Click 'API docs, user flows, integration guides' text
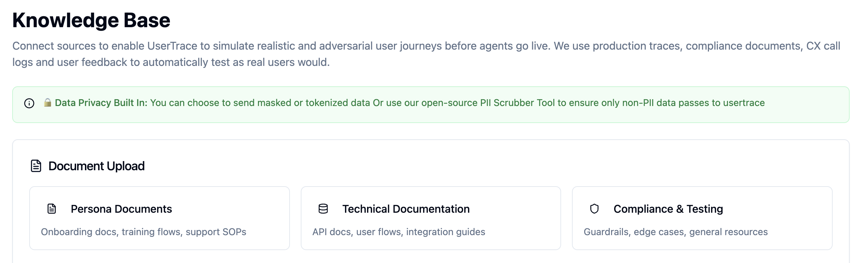The width and height of the screenshot is (868, 263). (399, 232)
